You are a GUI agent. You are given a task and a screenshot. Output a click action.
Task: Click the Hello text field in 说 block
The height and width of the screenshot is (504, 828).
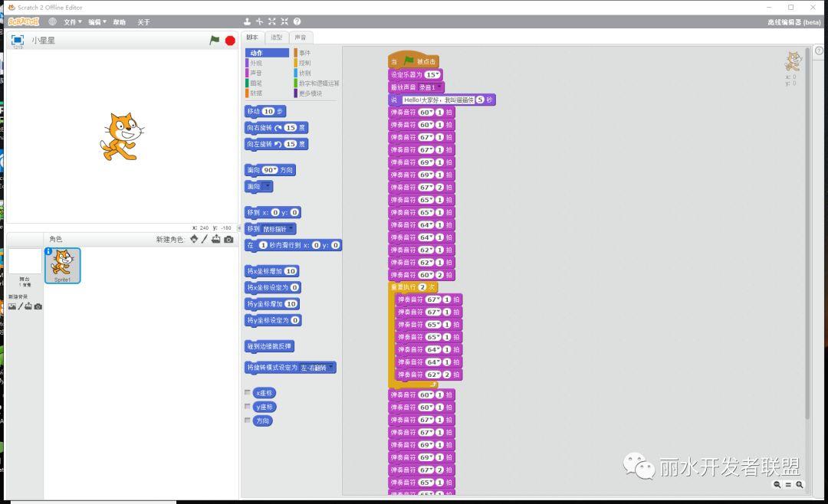coord(439,100)
